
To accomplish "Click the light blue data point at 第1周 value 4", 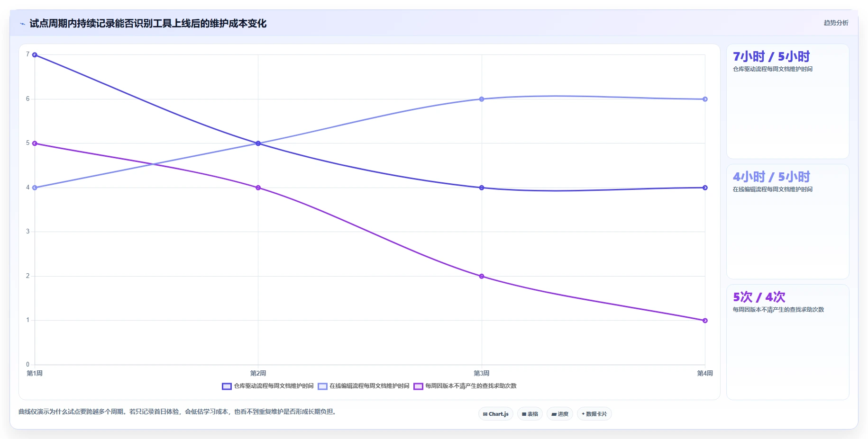I will pos(35,188).
